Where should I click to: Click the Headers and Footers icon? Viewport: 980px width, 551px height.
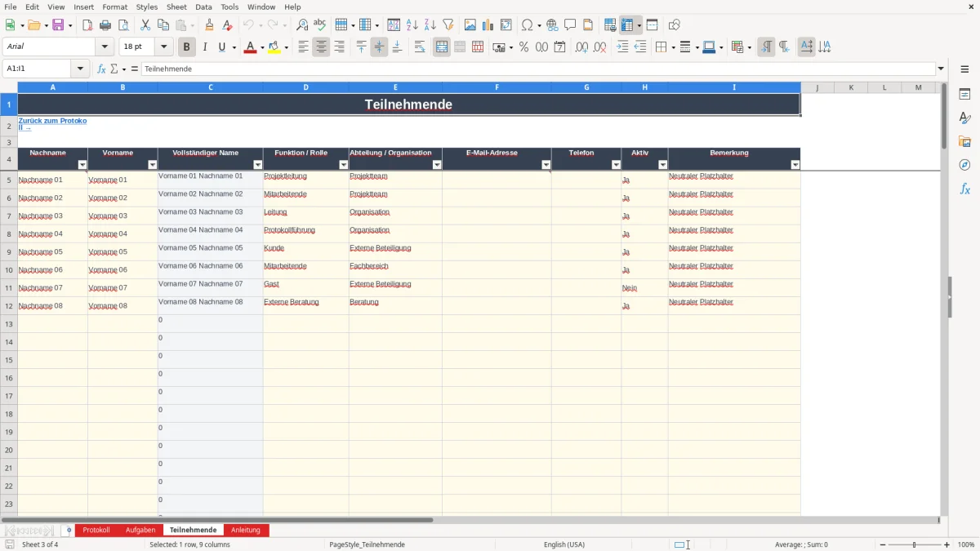point(588,25)
